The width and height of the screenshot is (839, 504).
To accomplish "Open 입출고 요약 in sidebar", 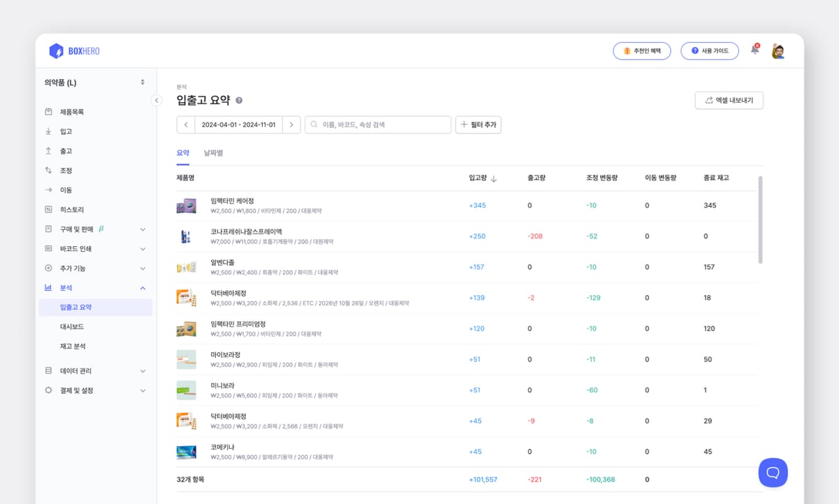I will [95, 308].
